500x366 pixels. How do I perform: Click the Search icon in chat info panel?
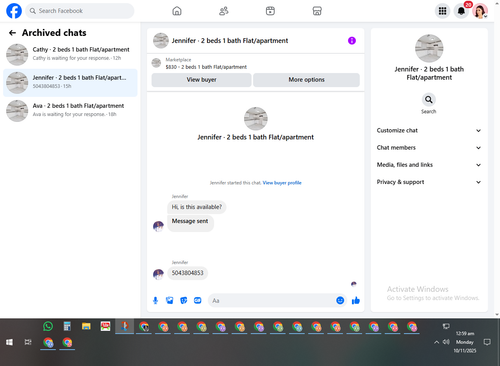pos(429,100)
